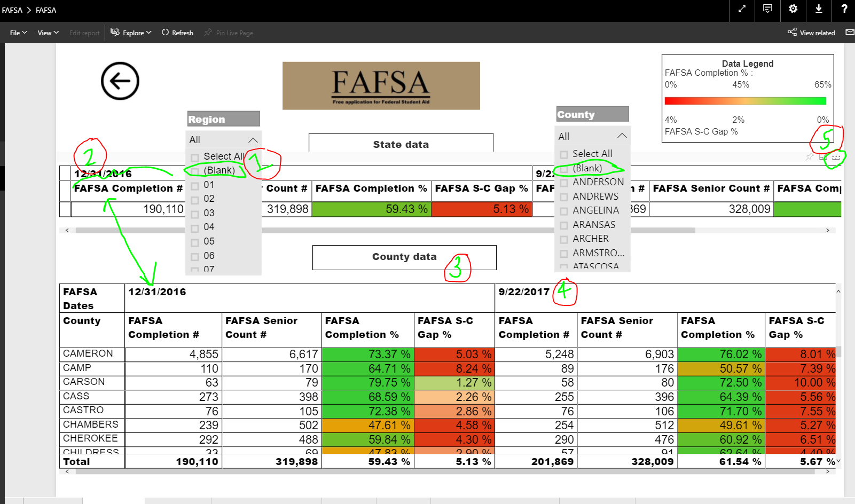Open the help question mark icon
The height and width of the screenshot is (504, 855).
[844, 9]
